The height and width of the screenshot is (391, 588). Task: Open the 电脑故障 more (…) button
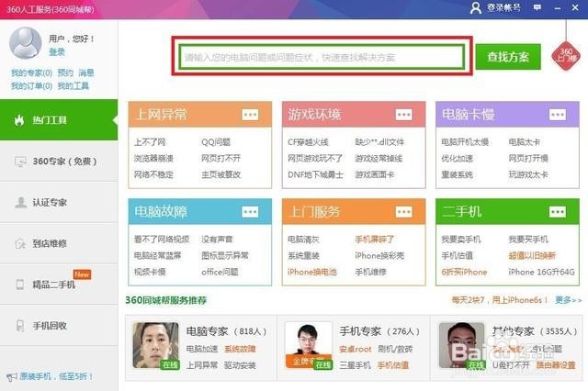click(x=250, y=212)
